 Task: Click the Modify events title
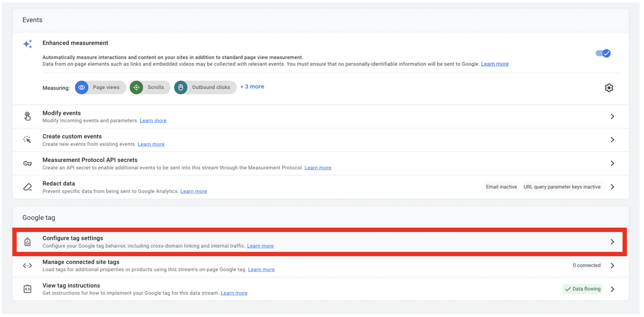[62, 113]
